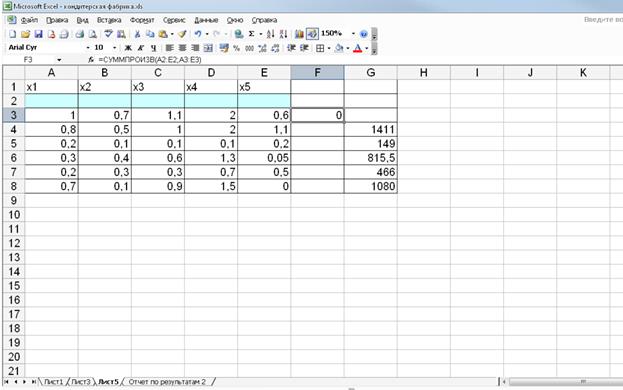The image size is (623, 390).
Task: Expand the Name Box dropdown next to F3
Action: pyautogui.click(x=59, y=60)
